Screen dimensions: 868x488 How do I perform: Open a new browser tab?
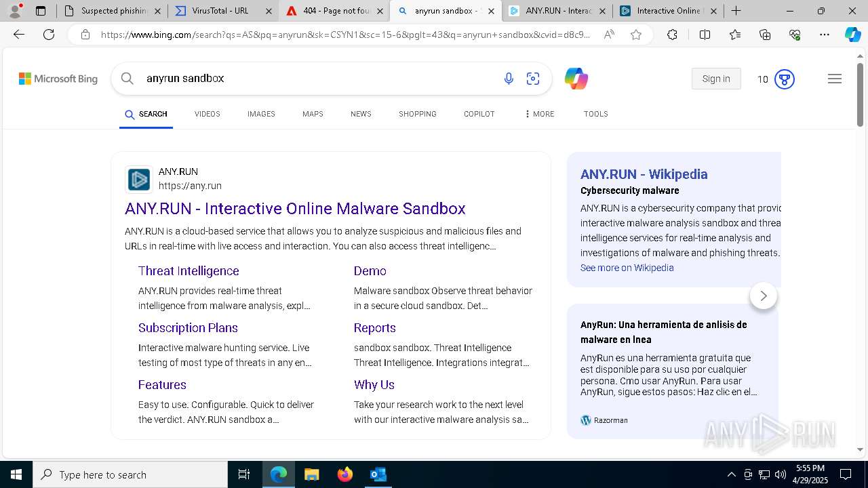tap(736, 11)
